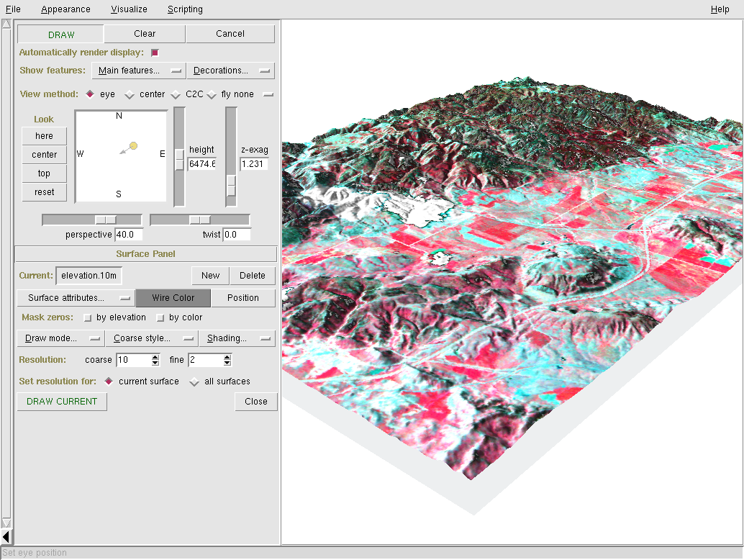
Task: Select the center view method
Action: 130,95
